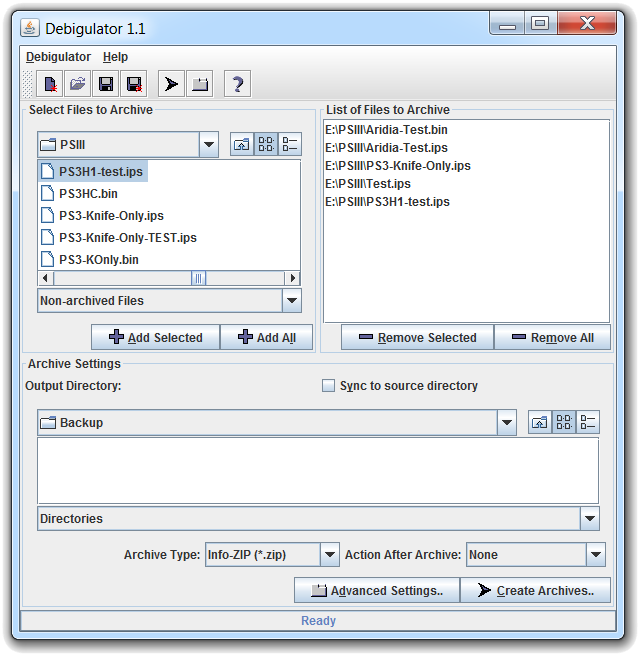Toggle list view in source file browser
The image size is (640, 657).
[265, 145]
